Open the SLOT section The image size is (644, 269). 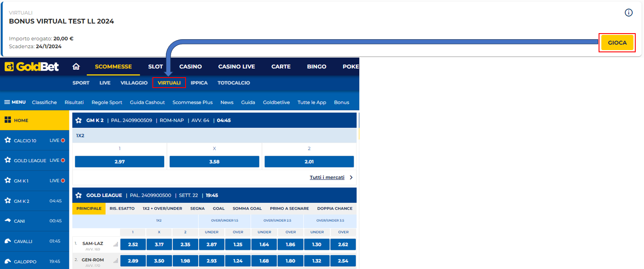[x=155, y=67]
